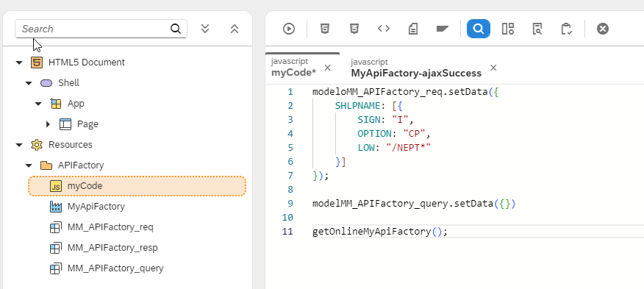Click the dark flag-shaped toolbar icon
The image size is (644, 289).
443,29
